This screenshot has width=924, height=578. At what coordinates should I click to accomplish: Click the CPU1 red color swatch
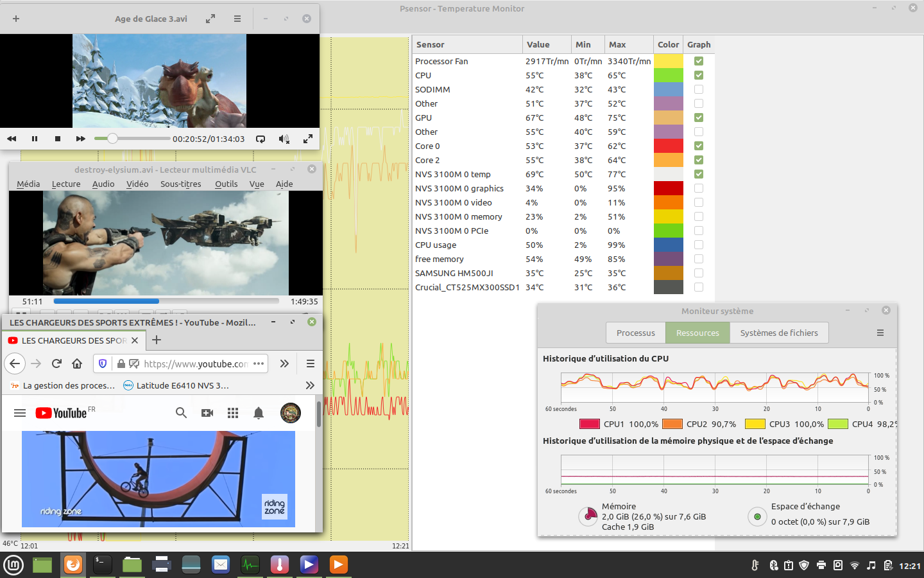[x=589, y=424]
